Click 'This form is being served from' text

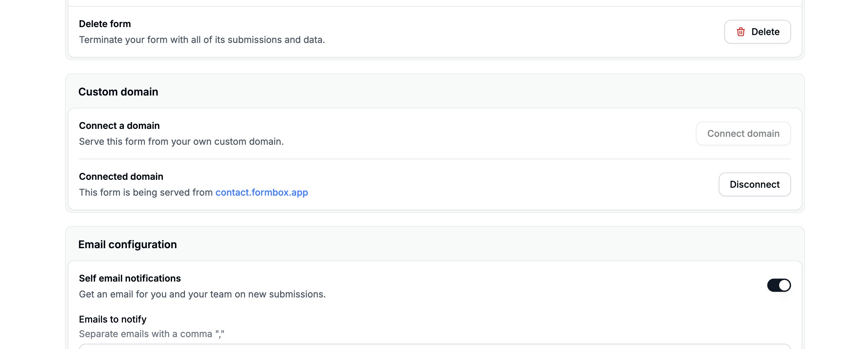tap(146, 192)
